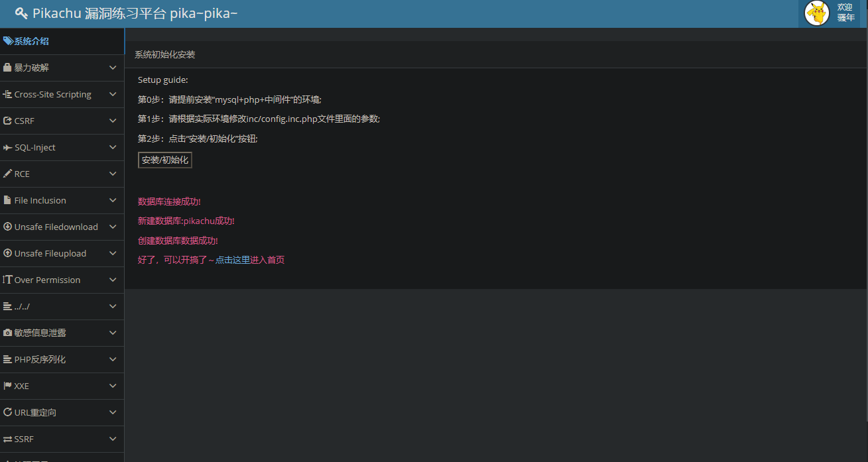
Task: Click the flag icon beside XXE
Action: click(7, 386)
